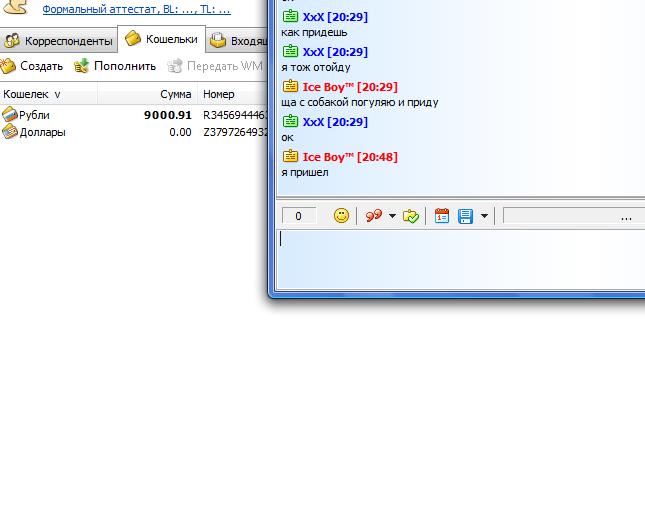The height and width of the screenshot is (512, 645).
Task: Sort by the Сумма column header
Action: pyautogui.click(x=148, y=94)
